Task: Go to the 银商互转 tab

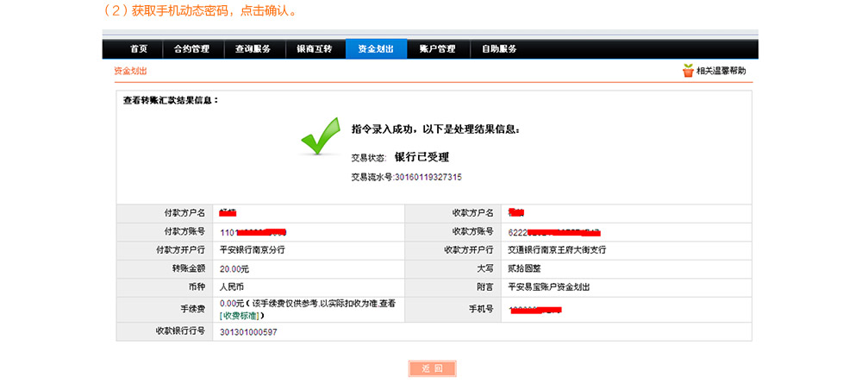Action: coord(315,49)
